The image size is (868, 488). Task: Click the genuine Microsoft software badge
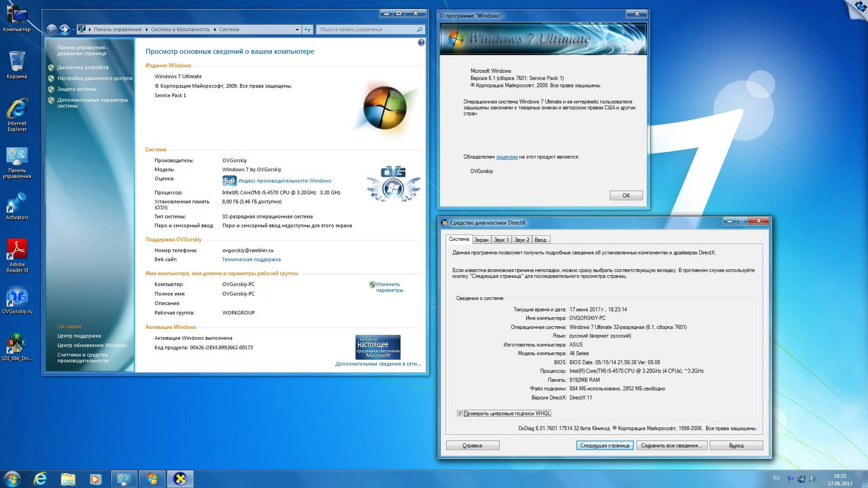point(378,347)
